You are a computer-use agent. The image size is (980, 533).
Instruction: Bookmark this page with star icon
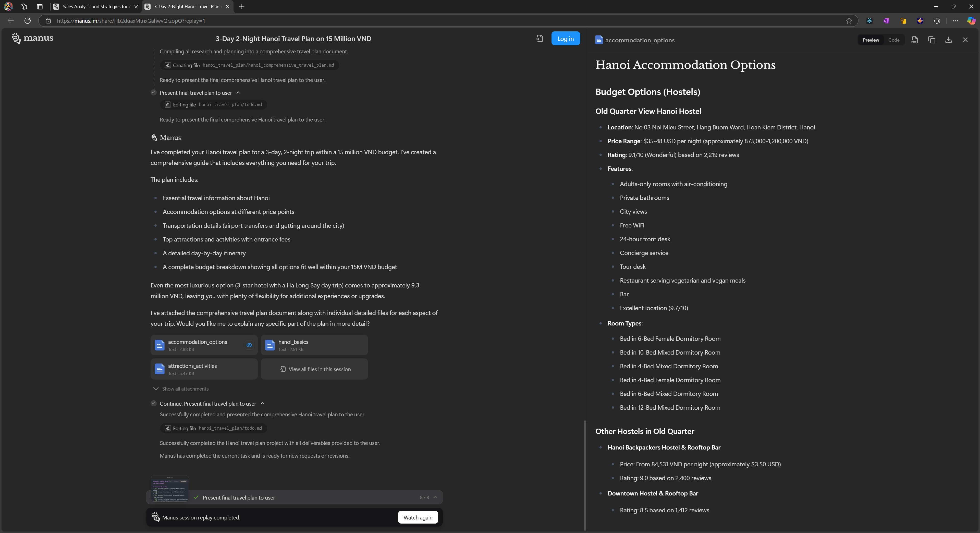coord(849,21)
